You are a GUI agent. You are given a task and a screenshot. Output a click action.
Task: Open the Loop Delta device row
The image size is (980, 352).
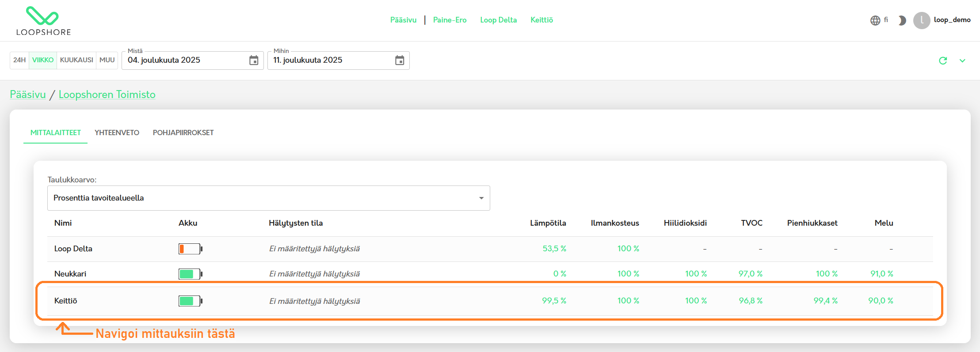pyautogui.click(x=490, y=249)
